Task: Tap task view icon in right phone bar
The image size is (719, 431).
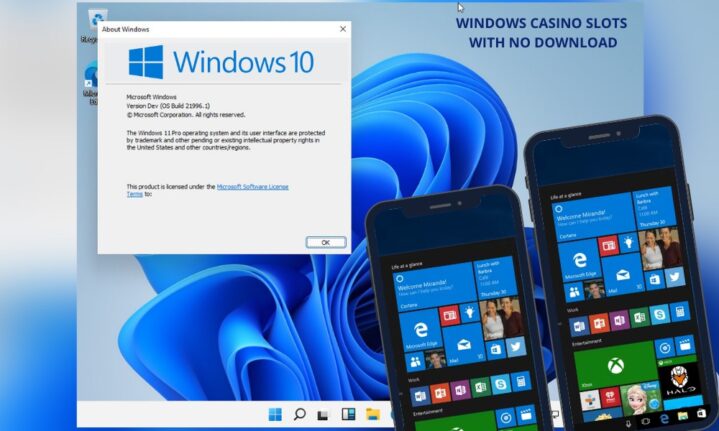Action: tap(646, 421)
